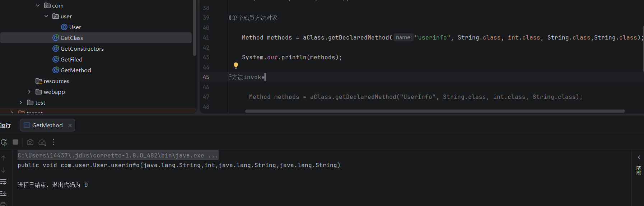Screen dimensions: 644x206
Task: Click the camera thread dump icon
Action: pyautogui.click(x=30, y=142)
